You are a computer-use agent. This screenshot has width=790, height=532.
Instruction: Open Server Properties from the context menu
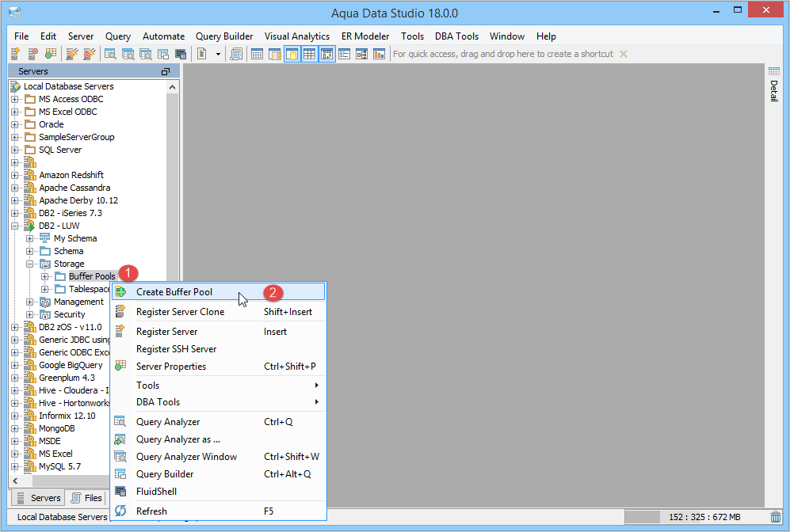(219, 367)
